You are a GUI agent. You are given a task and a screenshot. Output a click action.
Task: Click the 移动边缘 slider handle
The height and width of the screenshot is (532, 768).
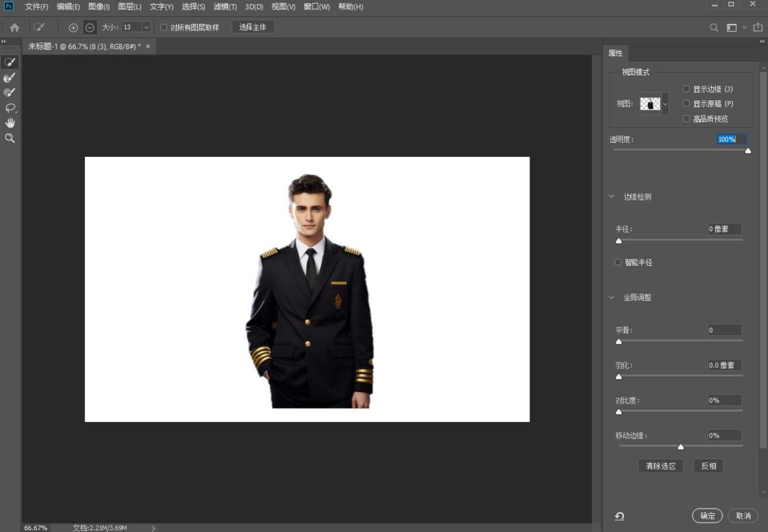pos(681,447)
